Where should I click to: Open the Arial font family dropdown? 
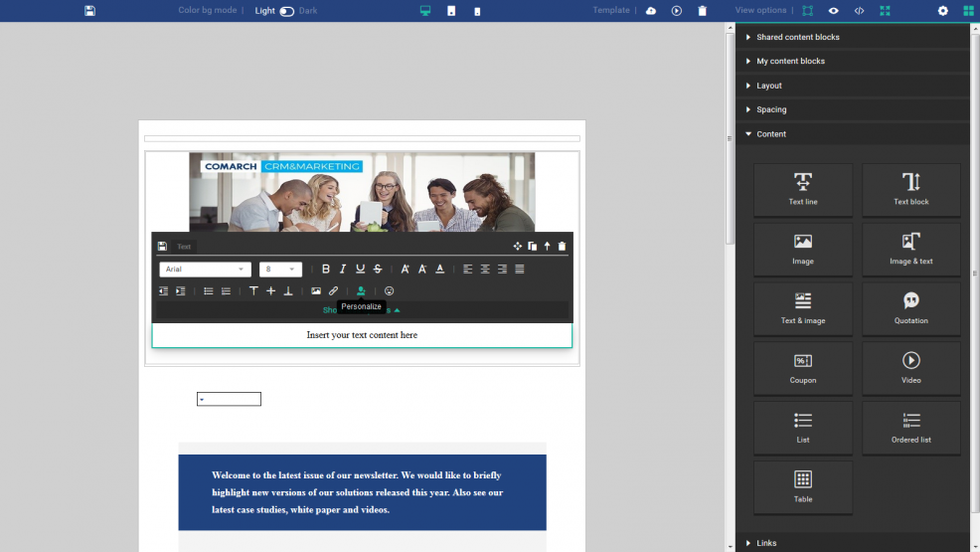205,270
